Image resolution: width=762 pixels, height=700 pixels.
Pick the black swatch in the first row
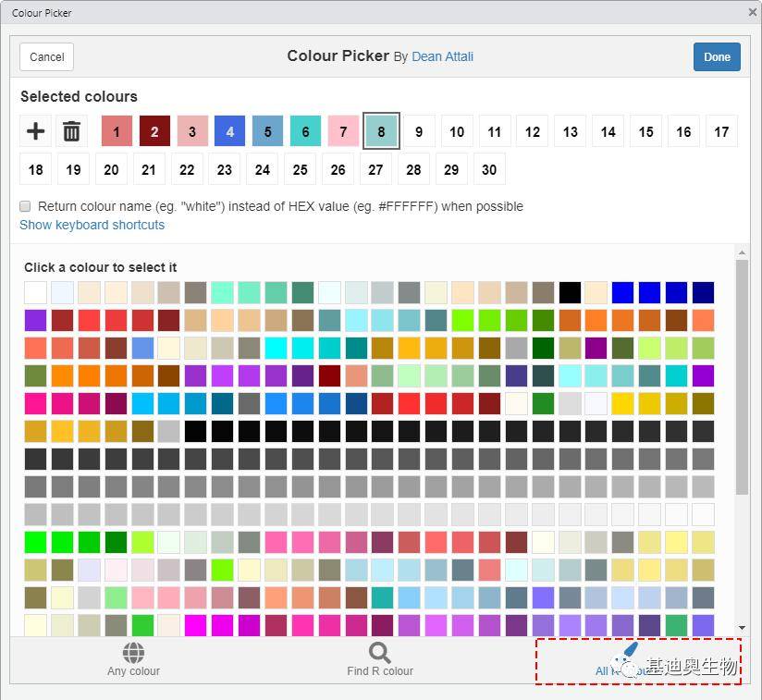[570, 292]
